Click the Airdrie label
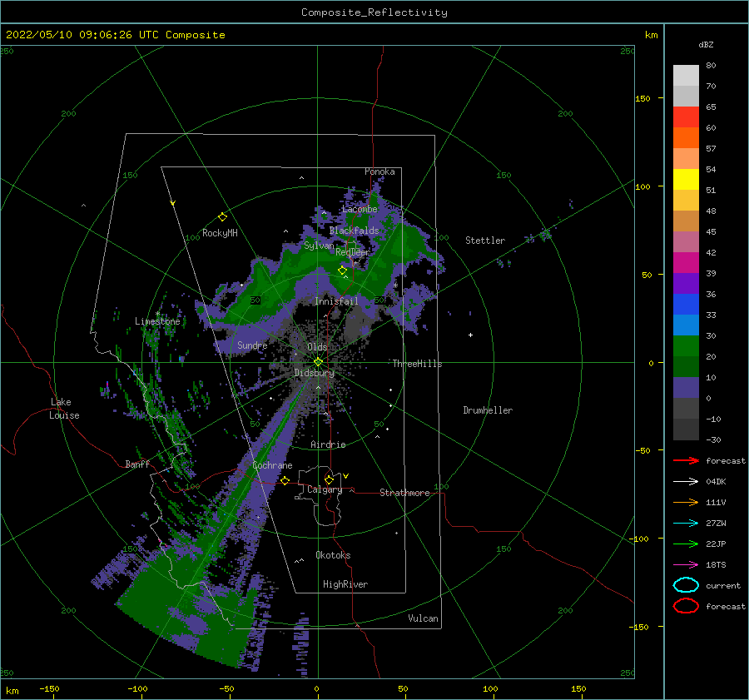Viewport: 749px width, 700px height. (328, 444)
